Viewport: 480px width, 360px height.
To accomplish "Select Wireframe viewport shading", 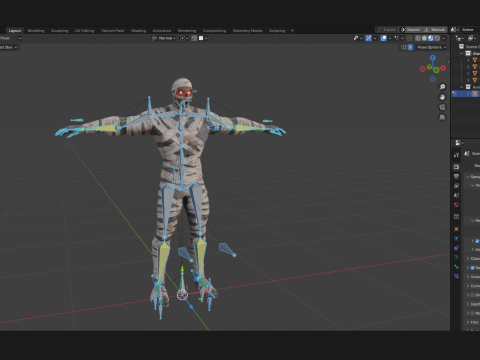I will click(418, 38).
